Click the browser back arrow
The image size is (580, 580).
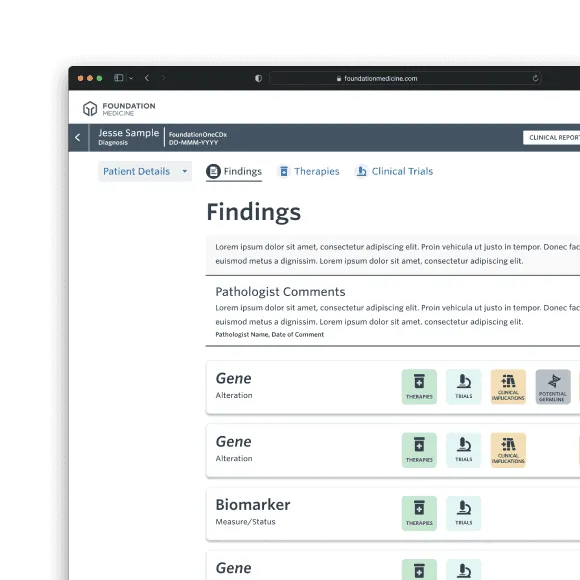(147, 78)
